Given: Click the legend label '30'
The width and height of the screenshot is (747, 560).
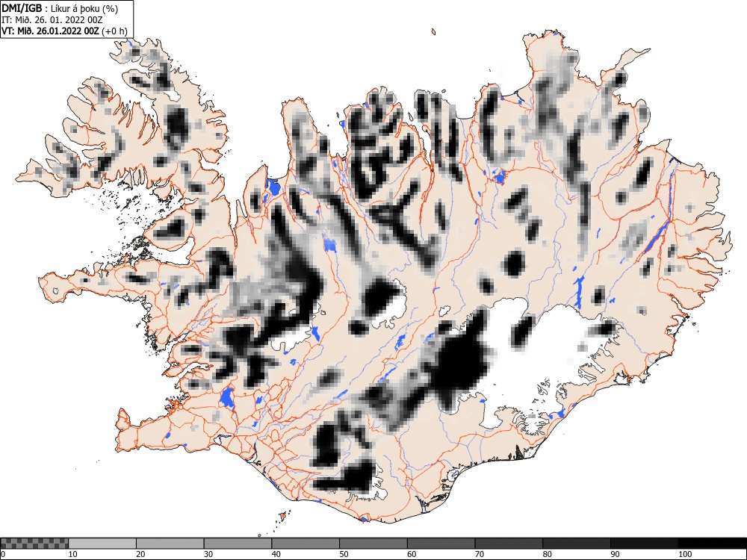Looking at the screenshot, I should (x=208, y=554).
